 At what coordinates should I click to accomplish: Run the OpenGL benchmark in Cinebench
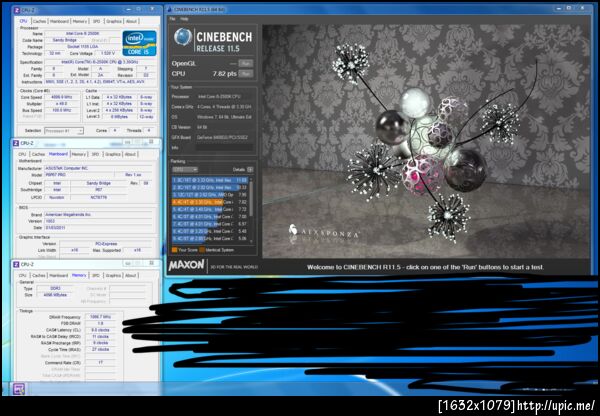click(x=246, y=63)
